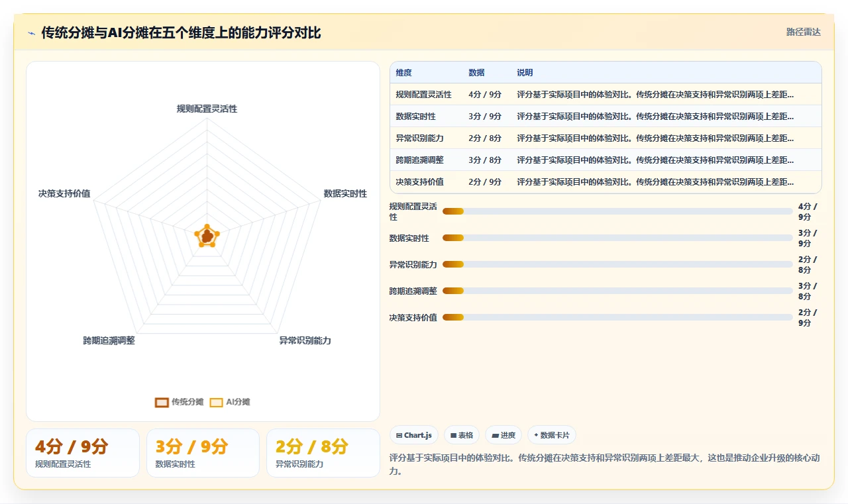Select the 异常识别能力 table row cell
The width and height of the screenshot is (848, 504).
[419, 138]
